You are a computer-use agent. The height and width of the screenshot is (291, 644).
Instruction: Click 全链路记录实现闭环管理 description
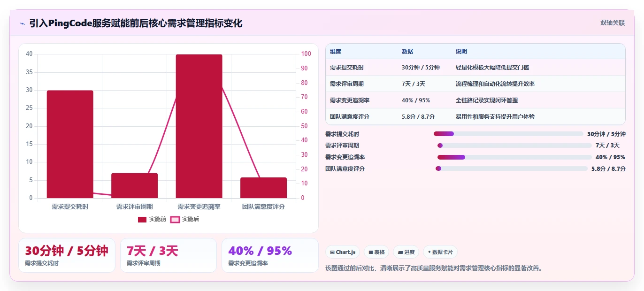pyautogui.click(x=487, y=100)
